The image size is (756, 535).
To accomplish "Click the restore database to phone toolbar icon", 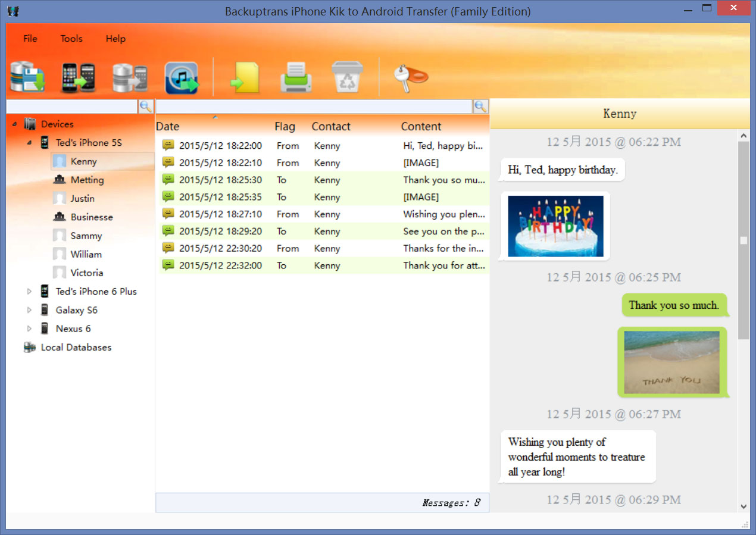I will (130, 77).
